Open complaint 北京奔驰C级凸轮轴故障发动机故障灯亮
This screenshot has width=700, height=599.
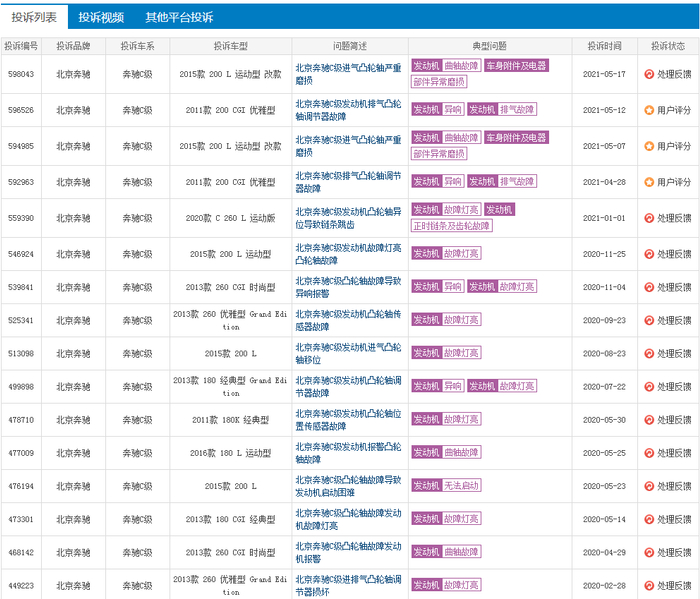point(348,520)
